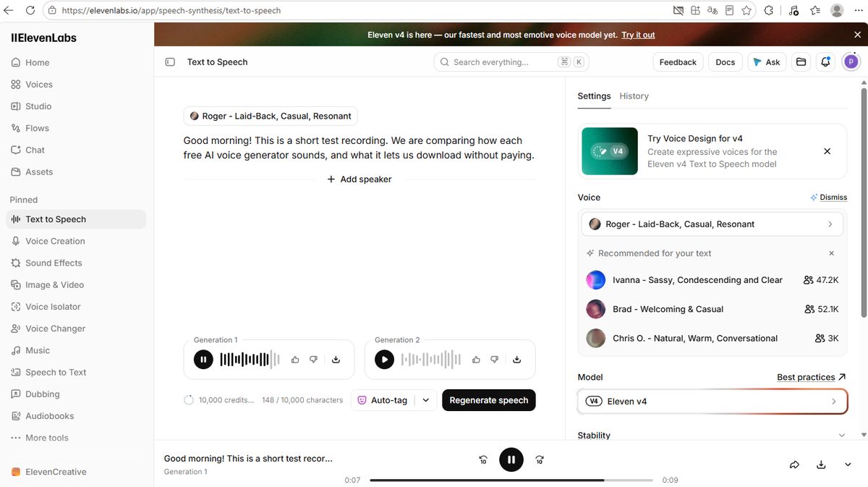This screenshot has height=487, width=868.
Task: Click the Roger speaker chip above text
Action: click(x=271, y=116)
